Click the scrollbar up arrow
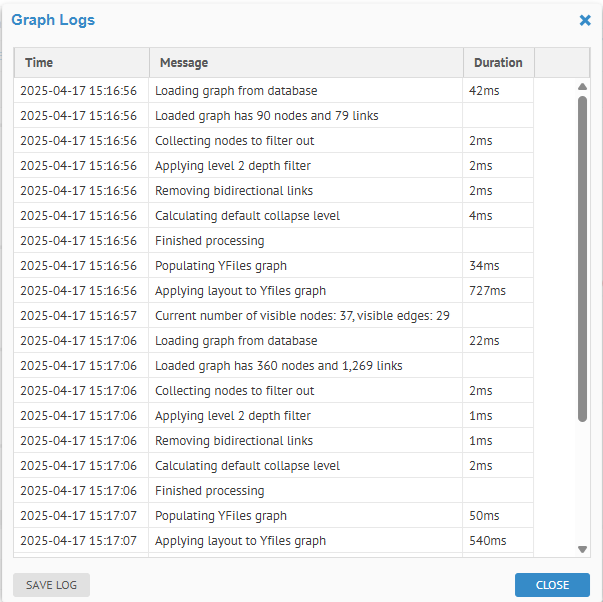Image resolution: width=603 pixels, height=602 pixels. [582, 87]
